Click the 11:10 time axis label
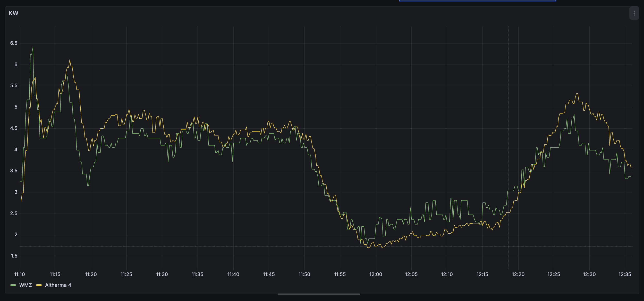644x301 pixels. (x=20, y=274)
